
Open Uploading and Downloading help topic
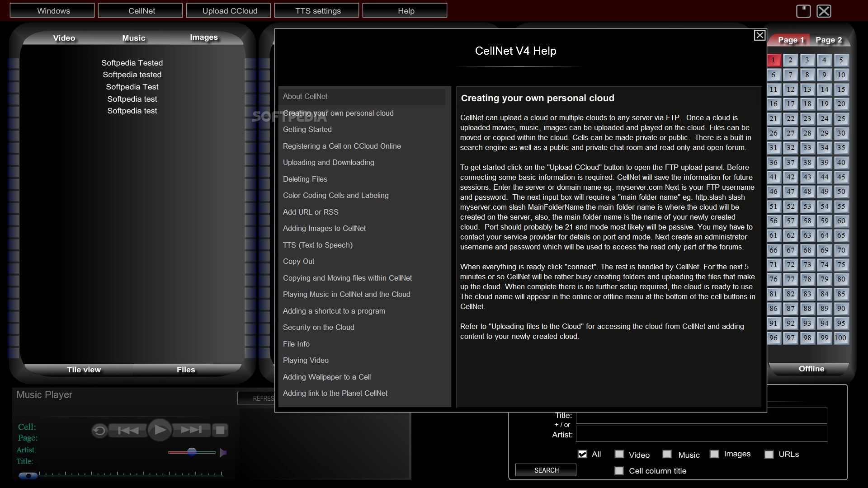click(x=329, y=163)
